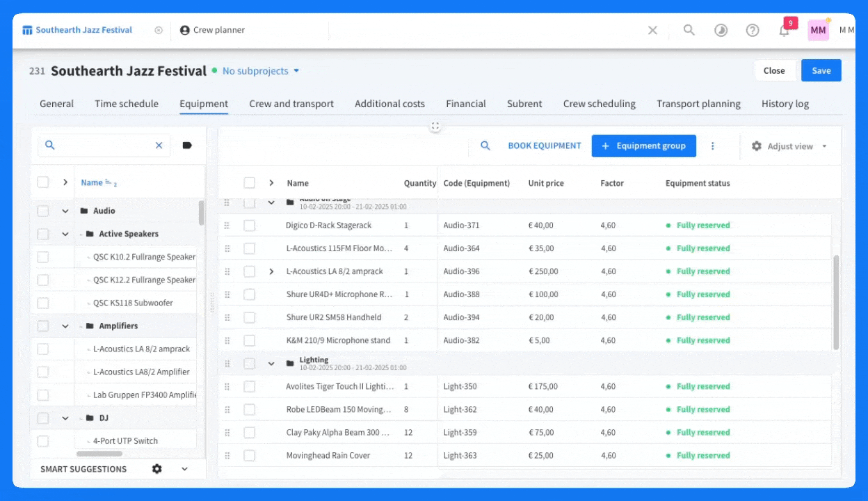Image resolution: width=868 pixels, height=501 pixels.
Task: Clear the left panel search field
Action: point(159,145)
